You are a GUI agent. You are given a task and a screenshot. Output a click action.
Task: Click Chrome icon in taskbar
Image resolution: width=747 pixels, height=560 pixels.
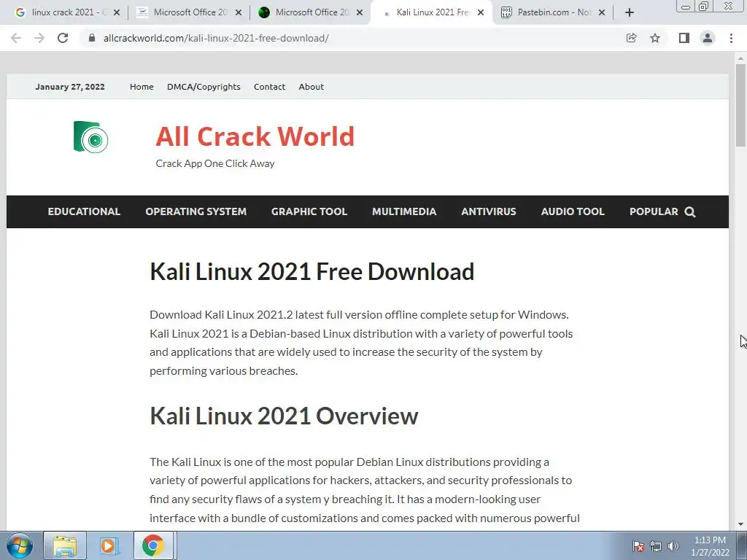153,545
